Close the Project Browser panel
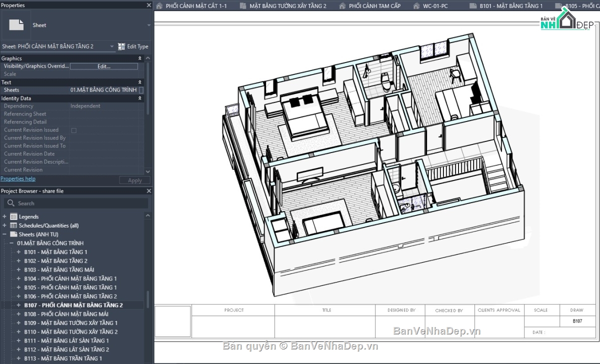 [148, 191]
